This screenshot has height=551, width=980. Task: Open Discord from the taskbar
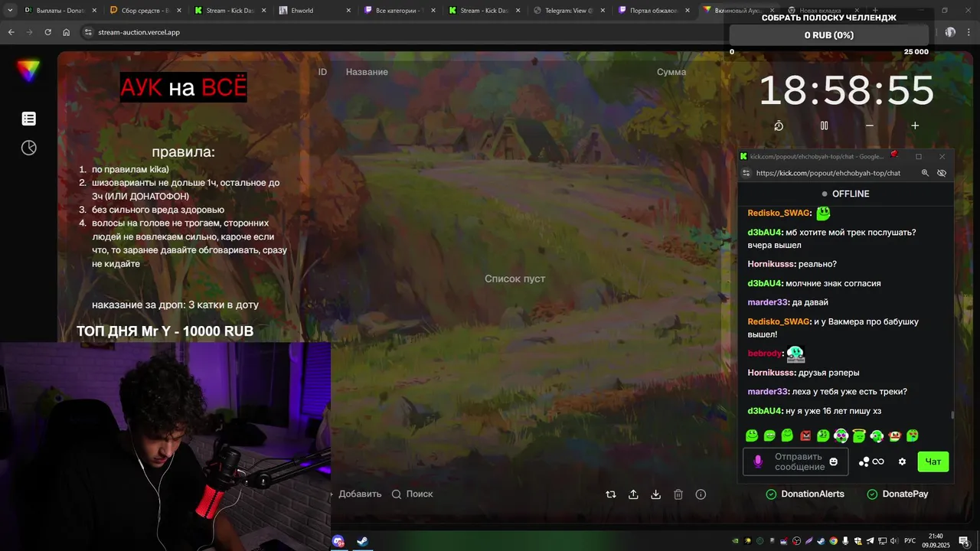point(338,541)
